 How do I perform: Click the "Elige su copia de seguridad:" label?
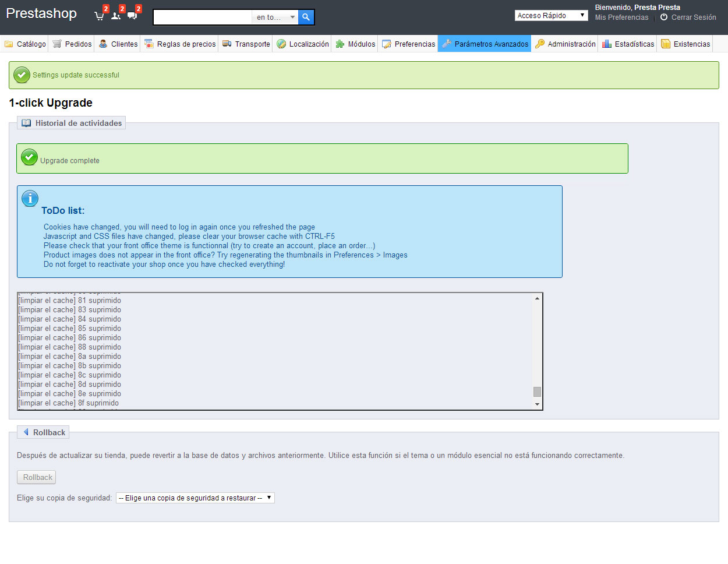(x=64, y=498)
